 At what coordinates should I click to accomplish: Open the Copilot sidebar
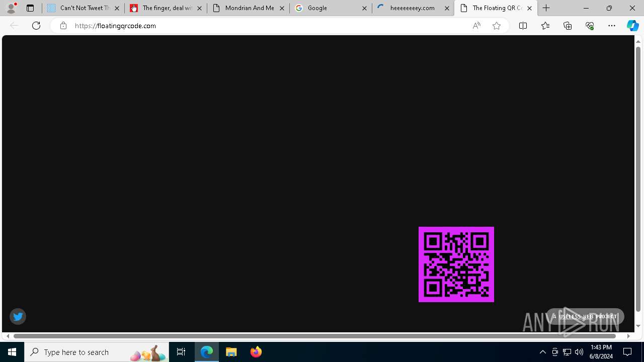633,26
